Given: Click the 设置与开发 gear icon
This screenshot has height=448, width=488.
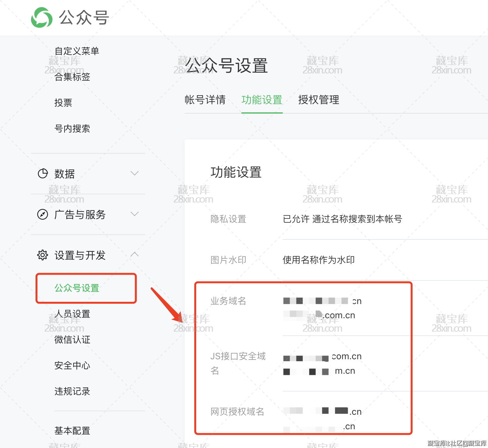Looking at the screenshot, I should tap(43, 255).
